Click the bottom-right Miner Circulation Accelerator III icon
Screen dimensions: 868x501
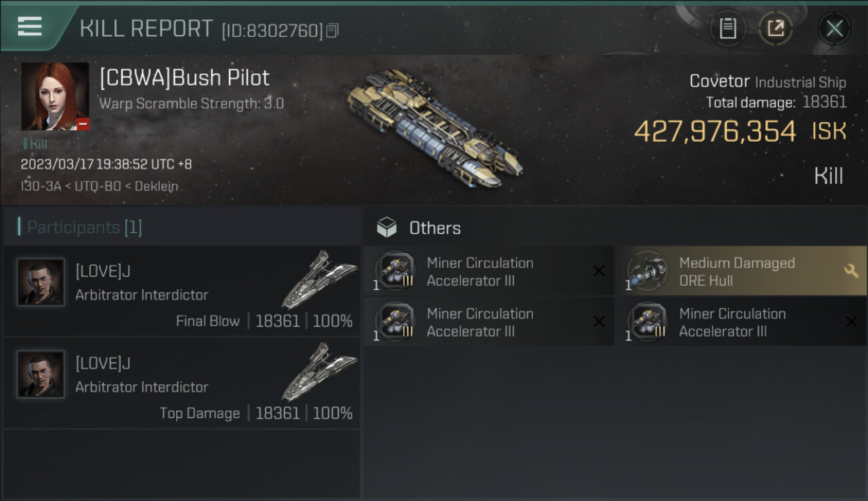(x=647, y=321)
